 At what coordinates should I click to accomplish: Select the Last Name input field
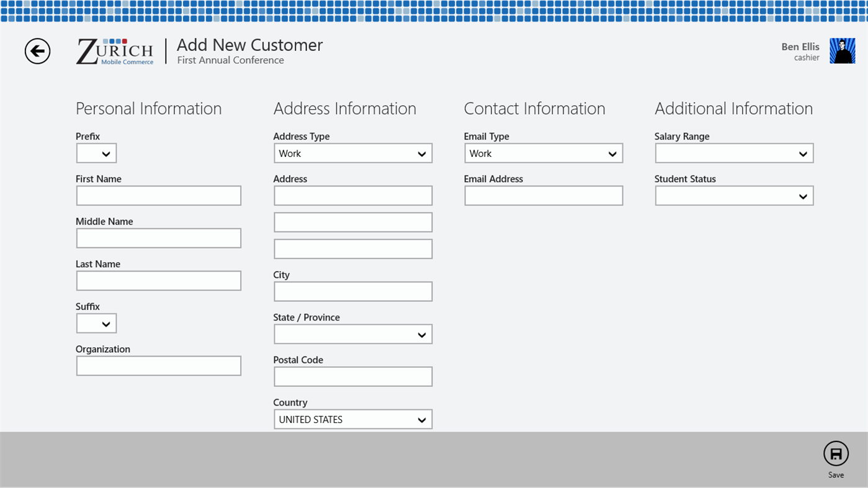[158, 280]
